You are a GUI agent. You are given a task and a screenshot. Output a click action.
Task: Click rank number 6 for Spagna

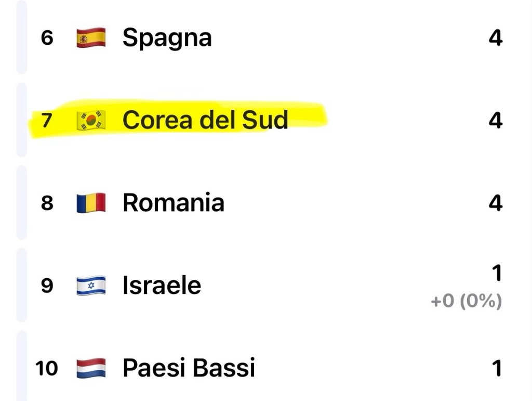coord(47,38)
